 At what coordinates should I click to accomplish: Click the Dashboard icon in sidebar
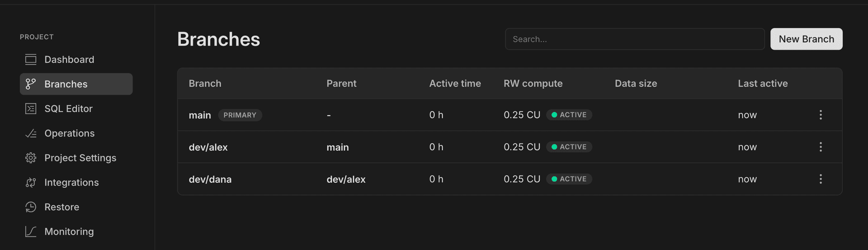(31, 60)
